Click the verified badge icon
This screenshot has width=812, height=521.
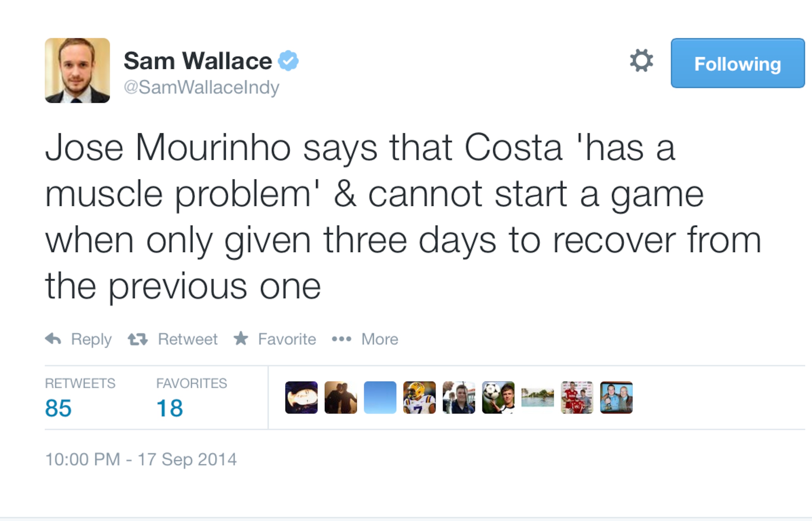click(288, 61)
